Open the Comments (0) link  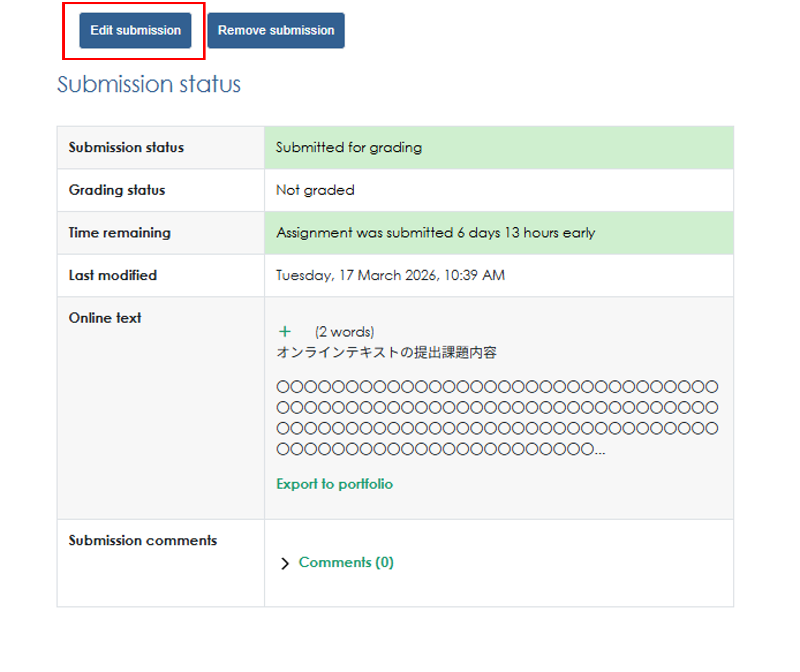click(346, 562)
